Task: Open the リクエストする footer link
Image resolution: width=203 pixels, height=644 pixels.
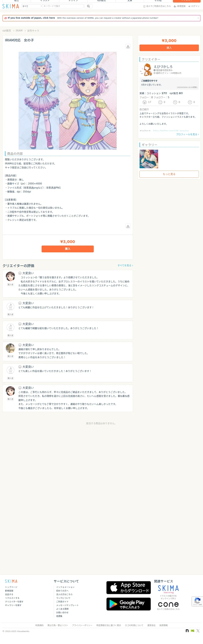Action: click(12, 598)
